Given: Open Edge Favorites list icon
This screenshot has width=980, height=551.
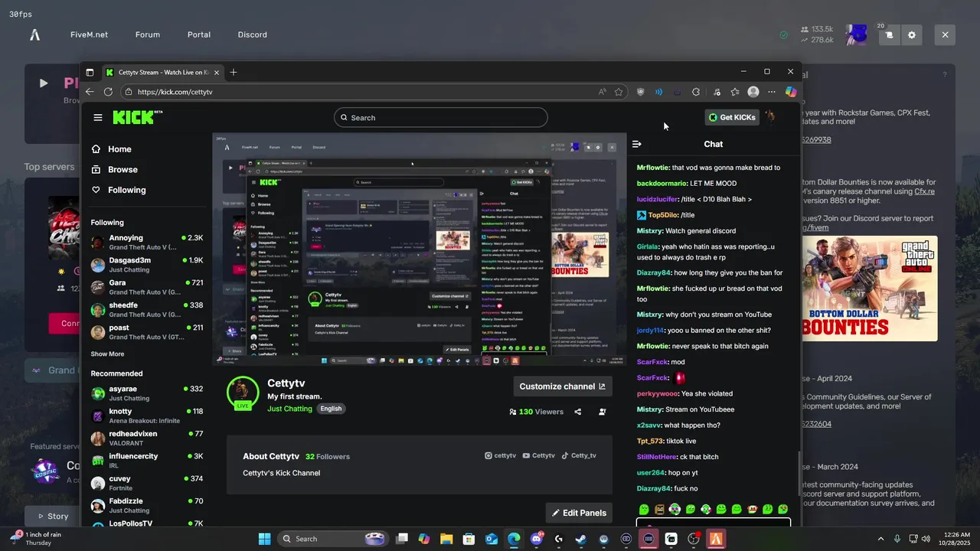Looking at the screenshot, I should (735, 92).
